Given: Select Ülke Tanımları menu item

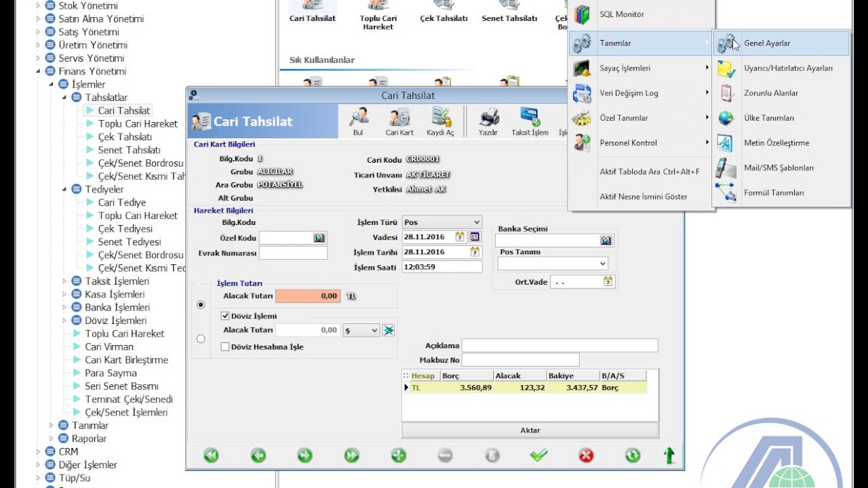Looking at the screenshot, I should coord(781,118).
